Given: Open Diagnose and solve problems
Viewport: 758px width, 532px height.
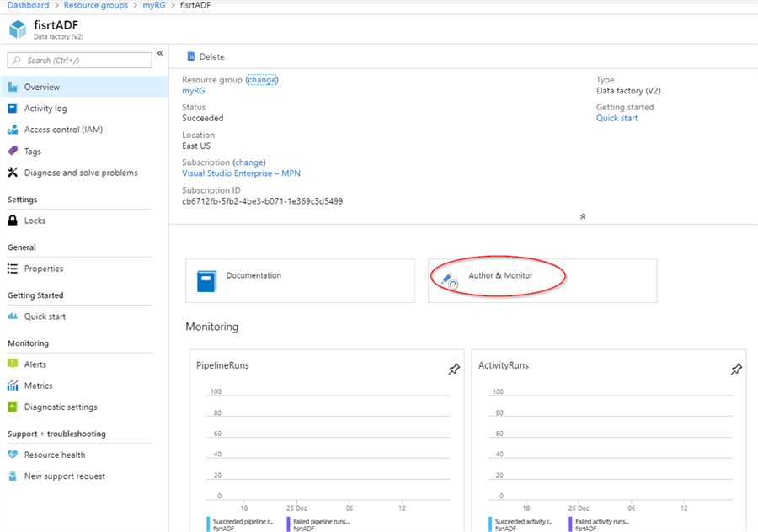Looking at the screenshot, I should click(x=84, y=173).
